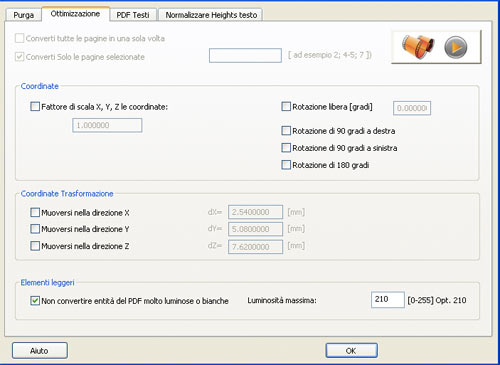
Task: Click the OK button
Action: point(351,351)
